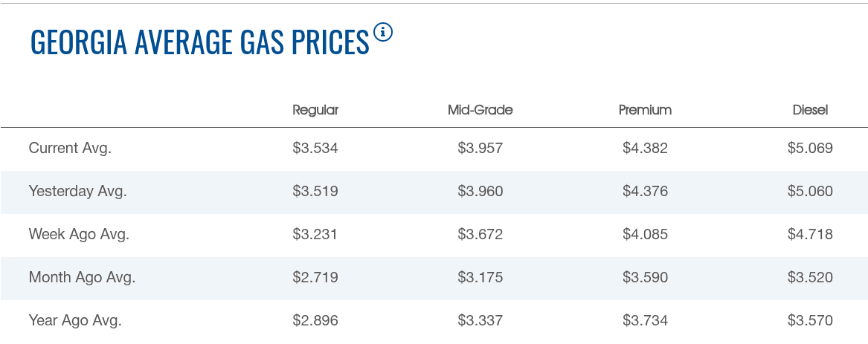
Task: Click current premium price $4.382
Action: (645, 148)
